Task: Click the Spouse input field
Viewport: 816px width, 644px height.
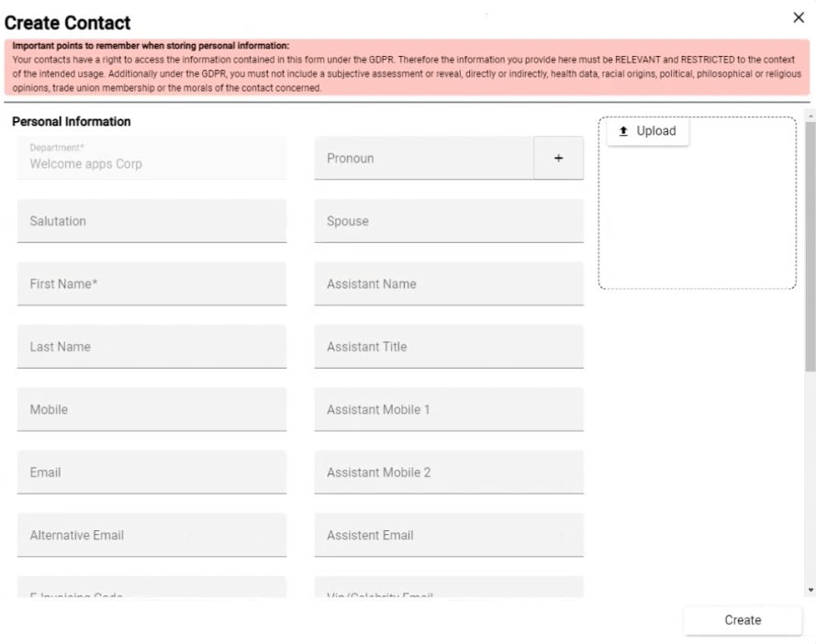Action: click(x=449, y=221)
